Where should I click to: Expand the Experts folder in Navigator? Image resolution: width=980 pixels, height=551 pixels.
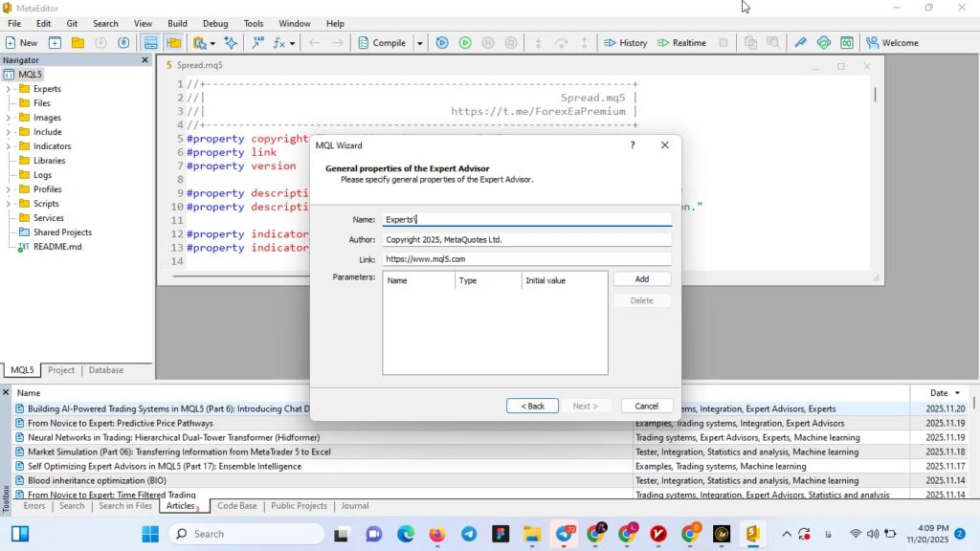[9, 89]
